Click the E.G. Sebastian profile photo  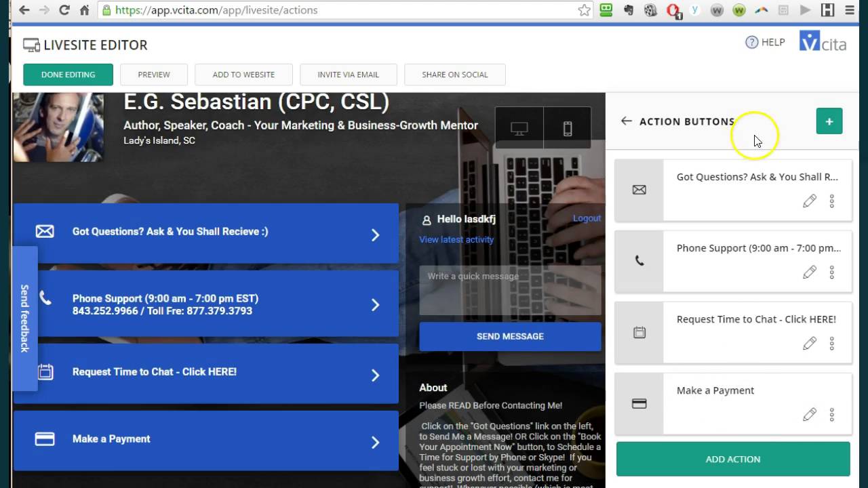(x=58, y=127)
